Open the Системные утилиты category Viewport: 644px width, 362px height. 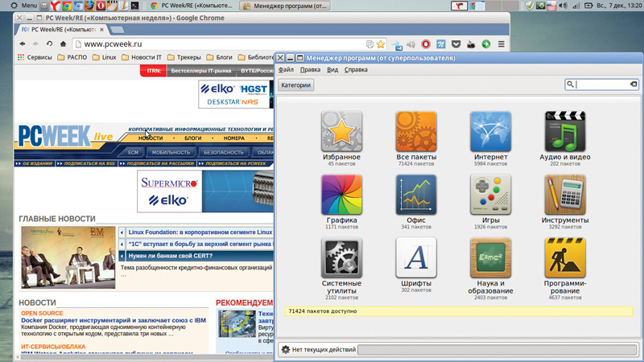click(341, 258)
